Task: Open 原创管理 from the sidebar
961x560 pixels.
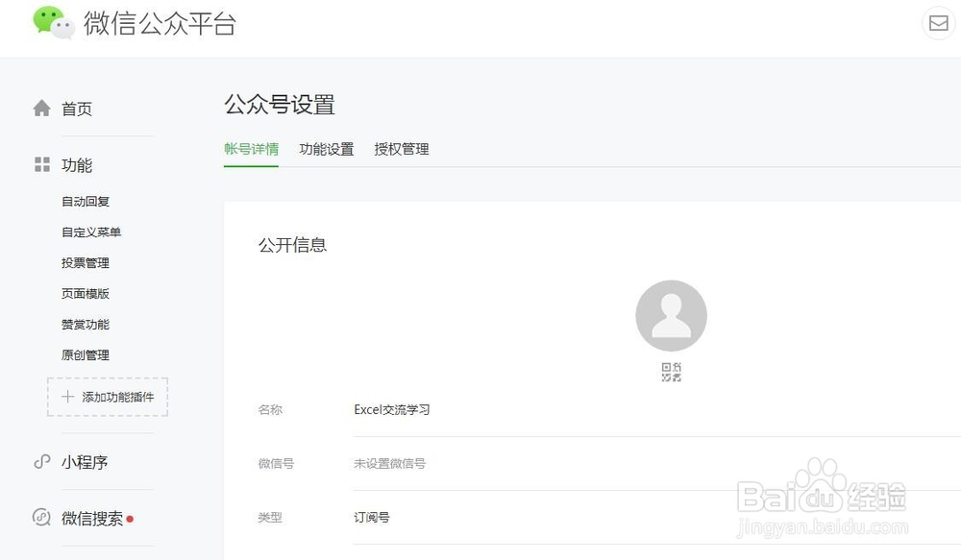Action: 86,354
